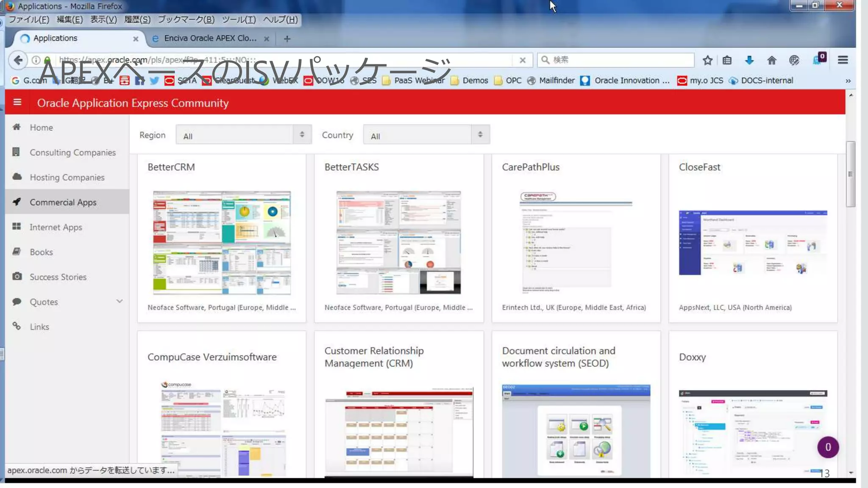Show more bookmarks with the chevron overflow
This screenshot has width=868, height=488.
point(848,80)
